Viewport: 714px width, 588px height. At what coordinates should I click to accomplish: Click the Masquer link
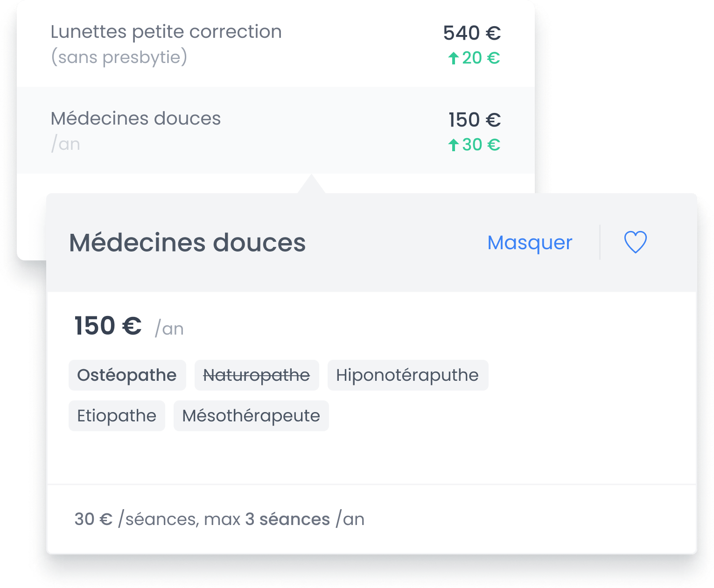tap(530, 243)
